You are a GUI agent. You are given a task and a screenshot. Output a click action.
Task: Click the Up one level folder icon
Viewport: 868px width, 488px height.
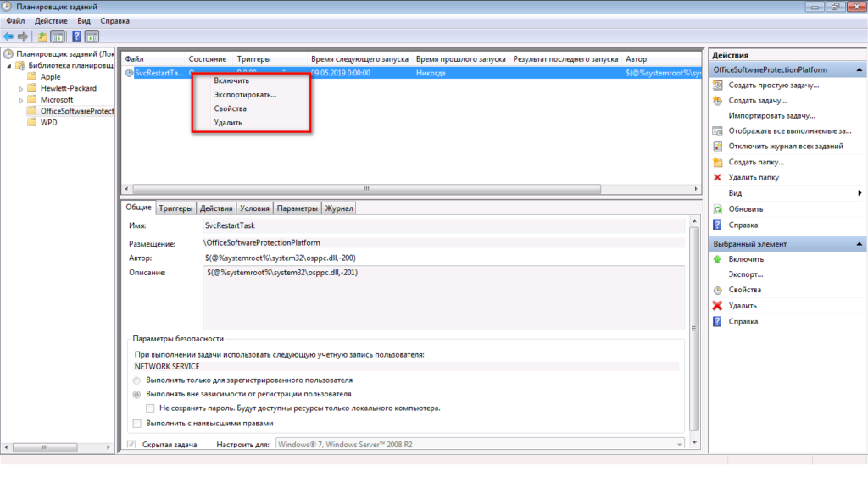pyautogui.click(x=42, y=36)
